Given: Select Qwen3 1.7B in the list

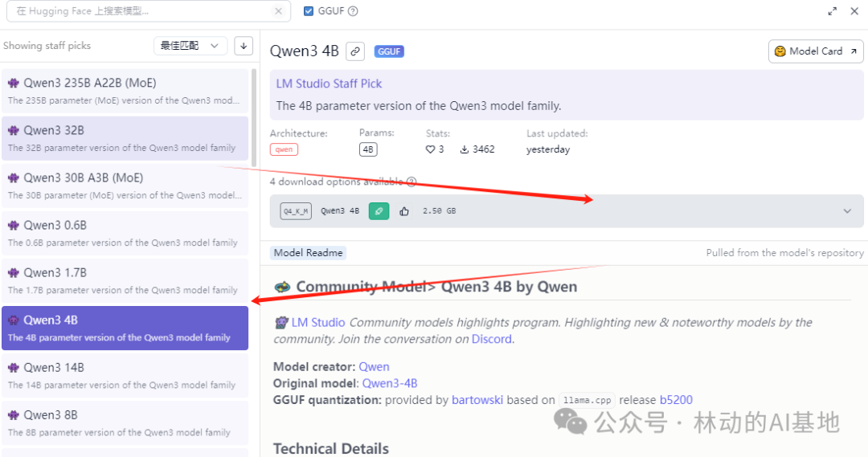Looking at the screenshot, I should (125, 281).
